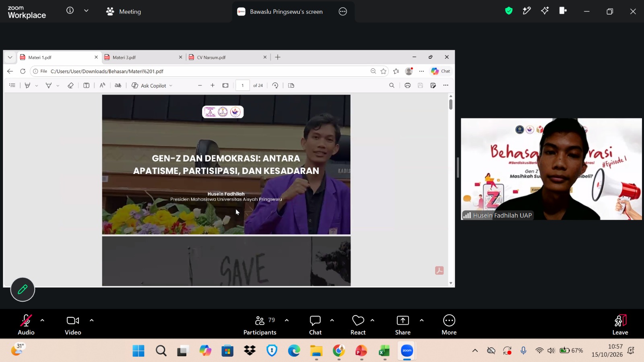Rotate the PDF page
Screen dimensions: 644x362
click(x=275, y=85)
